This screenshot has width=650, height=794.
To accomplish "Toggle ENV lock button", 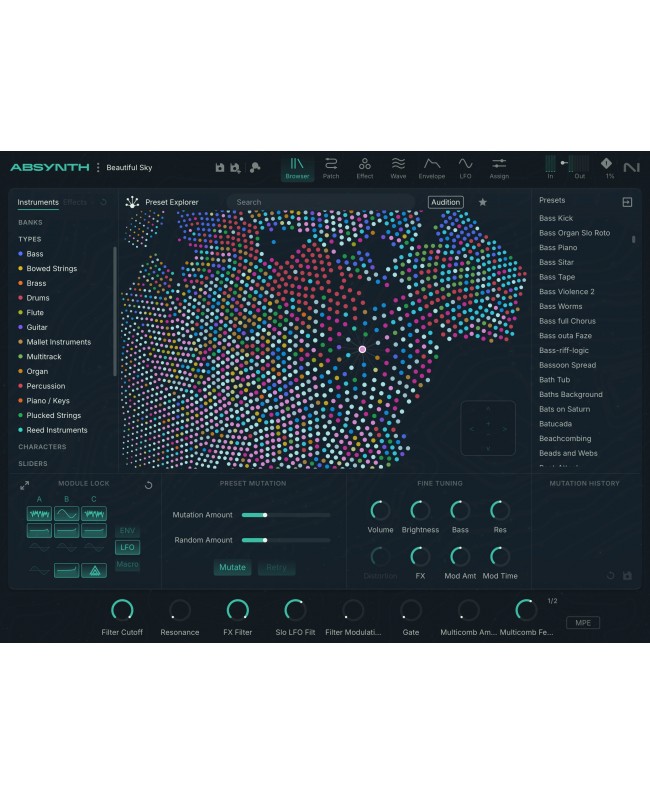I will pyautogui.click(x=128, y=531).
